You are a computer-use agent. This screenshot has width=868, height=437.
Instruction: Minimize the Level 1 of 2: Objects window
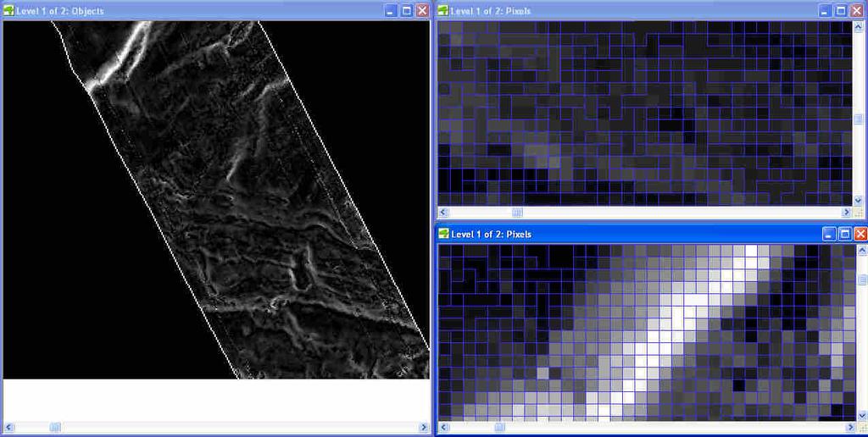pos(391,10)
